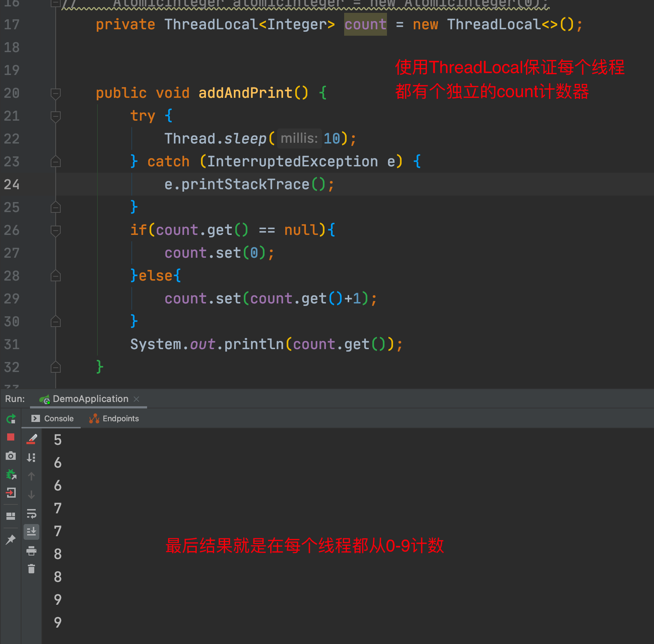Screen dimensions: 654x644
Task: Click first console output line 5
Action: [x=58, y=440]
